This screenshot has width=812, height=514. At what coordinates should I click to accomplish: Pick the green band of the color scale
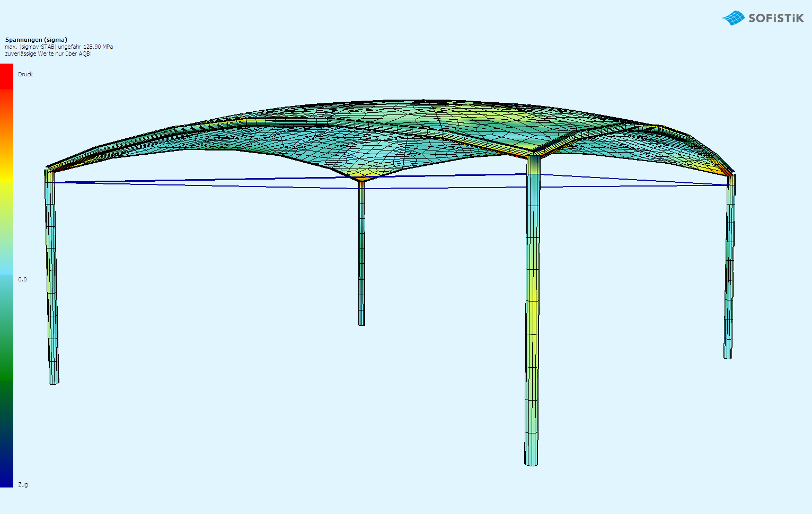tap(6, 366)
